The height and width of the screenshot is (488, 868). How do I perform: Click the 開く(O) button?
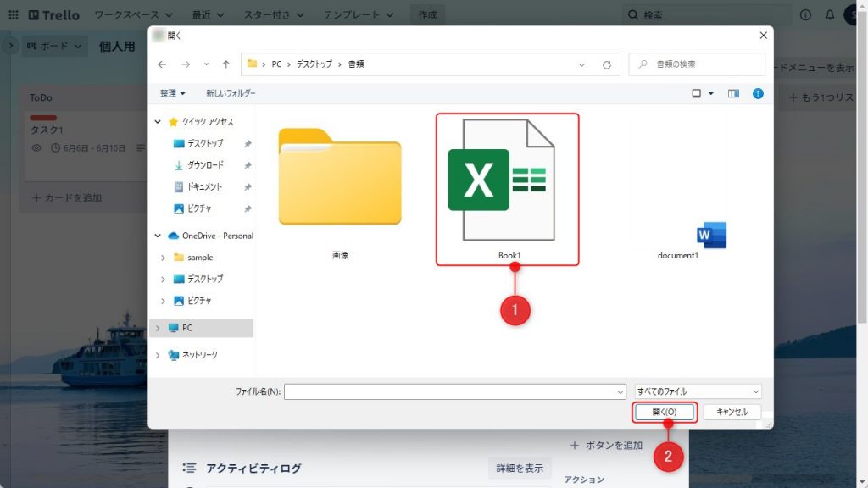tap(665, 413)
